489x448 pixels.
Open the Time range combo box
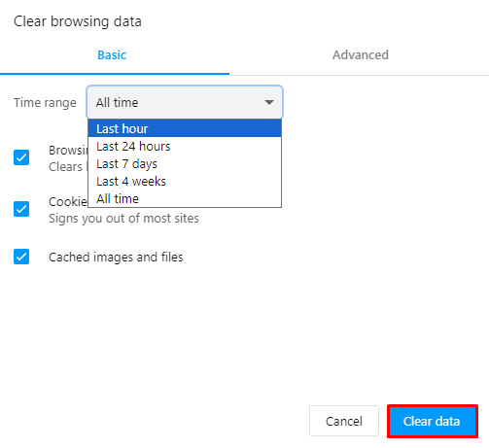click(185, 102)
